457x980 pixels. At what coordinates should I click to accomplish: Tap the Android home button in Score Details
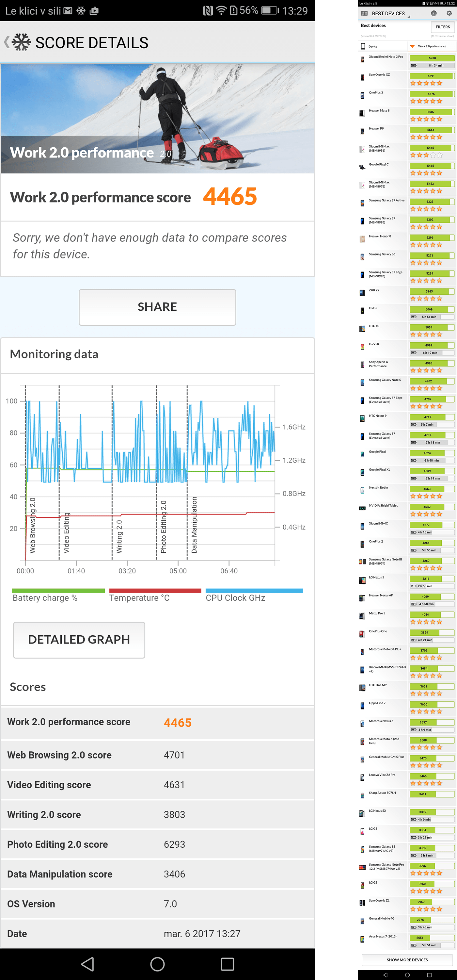[x=157, y=964]
